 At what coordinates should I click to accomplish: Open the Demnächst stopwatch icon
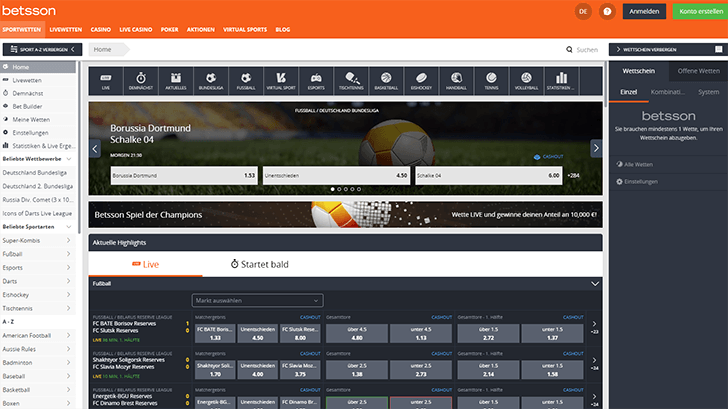point(141,81)
